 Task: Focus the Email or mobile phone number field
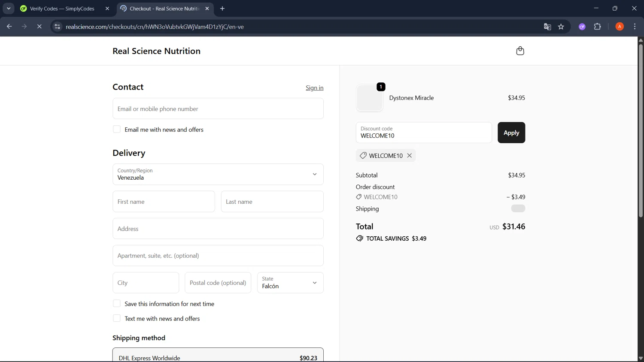click(218, 109)
